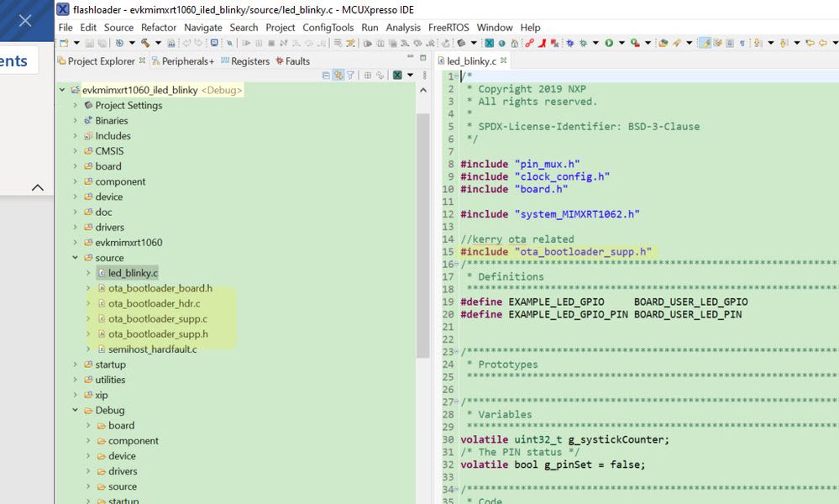Click the binary utilities toolbar icon
Viewport: 839px width, 504px height.
pyautogui.click(x=171, y=43)
